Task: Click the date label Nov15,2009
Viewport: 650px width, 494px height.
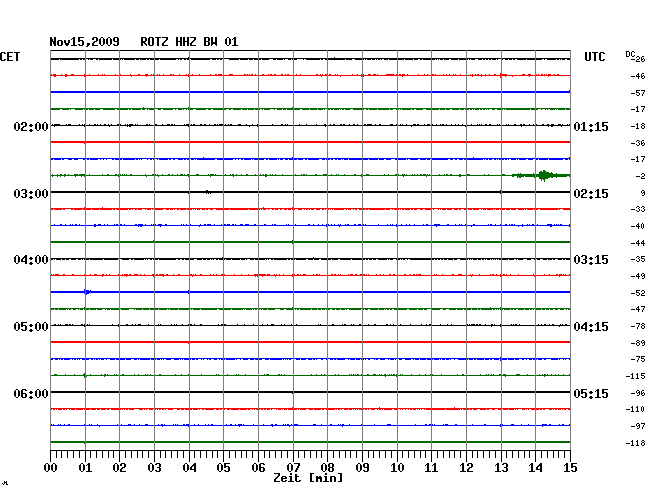Action: pos(85,42)
